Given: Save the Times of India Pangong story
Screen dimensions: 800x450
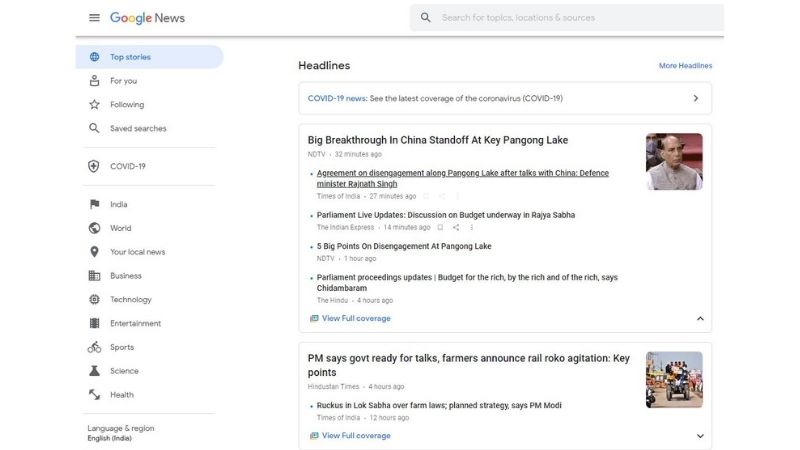Looking at the screenshot, I should click(x=426, y=196).
